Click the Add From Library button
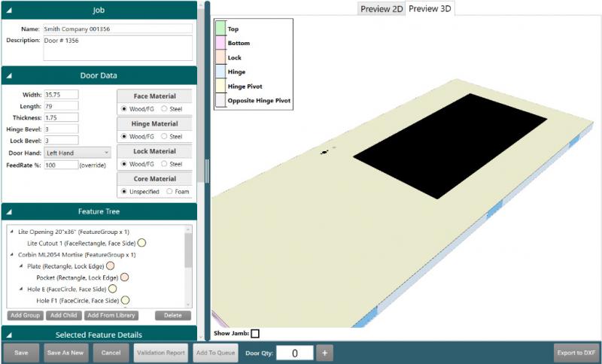Image resolution: width=602 pixels, height=364 pixels. tap(111, 315)
